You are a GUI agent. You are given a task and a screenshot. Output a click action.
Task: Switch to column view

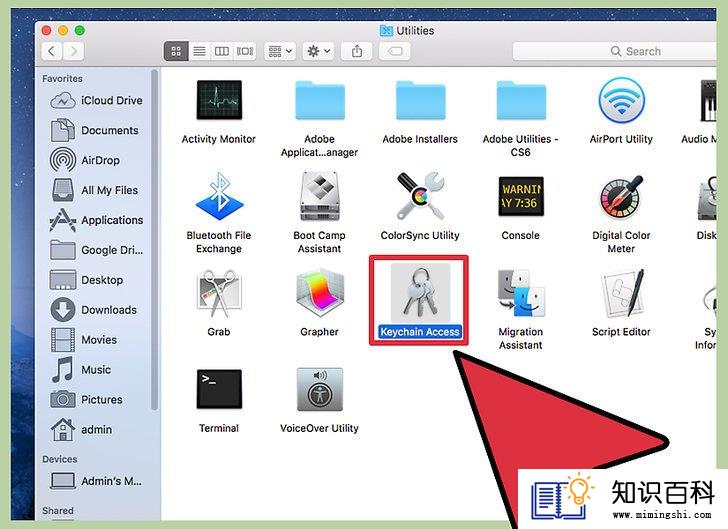[x=221, y=51]
